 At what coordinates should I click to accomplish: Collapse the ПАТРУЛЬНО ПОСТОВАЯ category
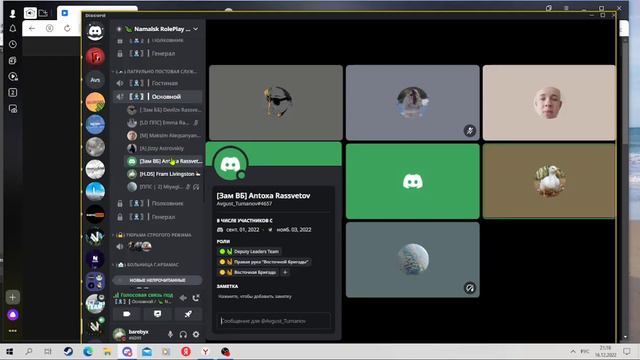click(x=156, y=71)
